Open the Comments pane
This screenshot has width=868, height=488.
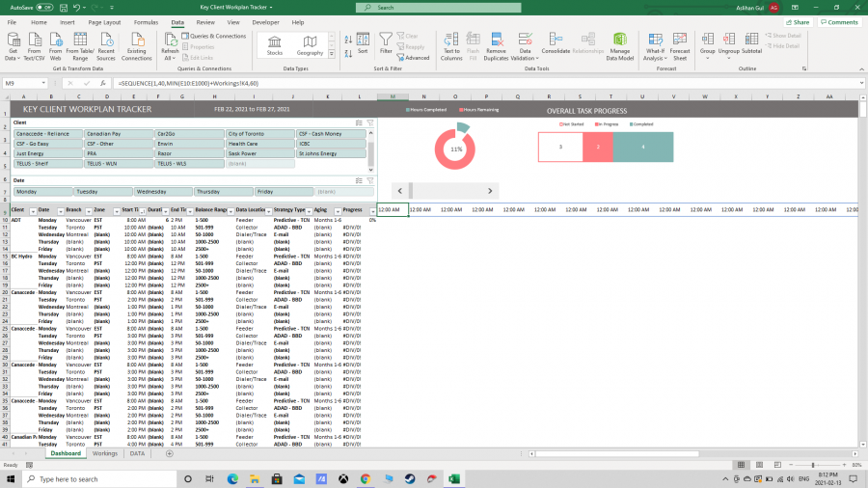839,23
